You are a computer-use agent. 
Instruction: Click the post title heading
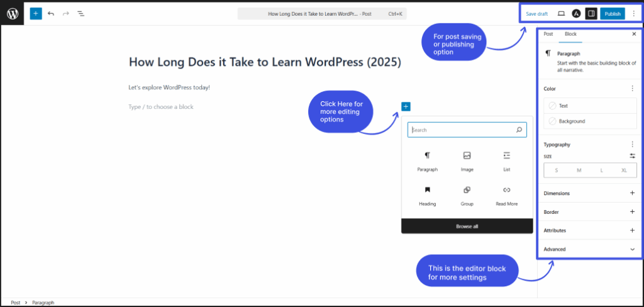(265, 62)
